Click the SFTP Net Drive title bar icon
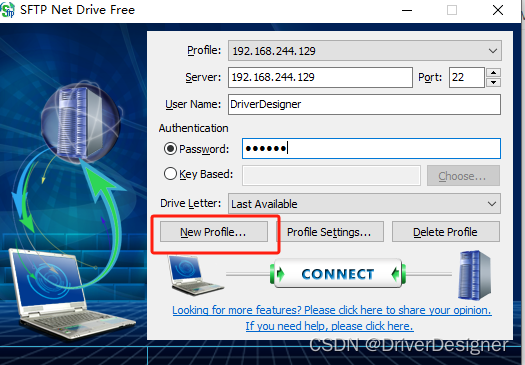Screen dimensions: 525x365 [7, 10]
